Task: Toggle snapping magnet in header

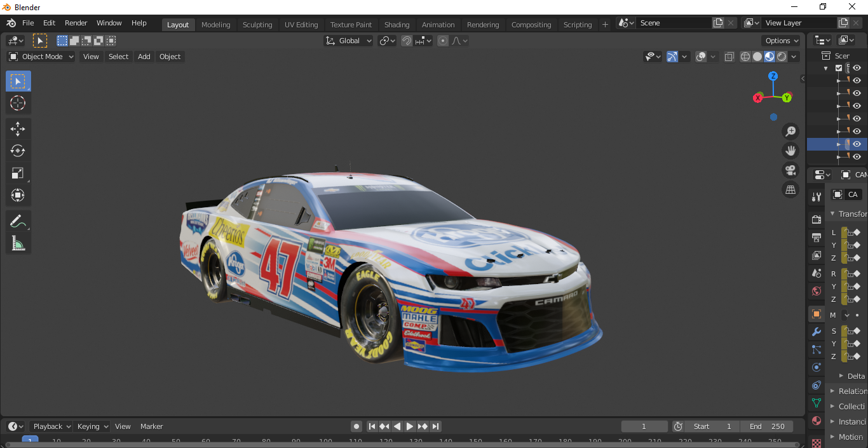Action: coord(407,41)
